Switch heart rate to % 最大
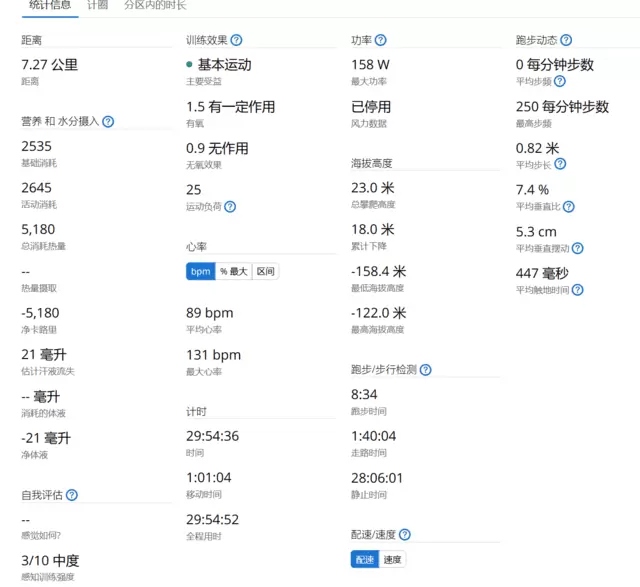640x587 pixels. tap(233, 272)
